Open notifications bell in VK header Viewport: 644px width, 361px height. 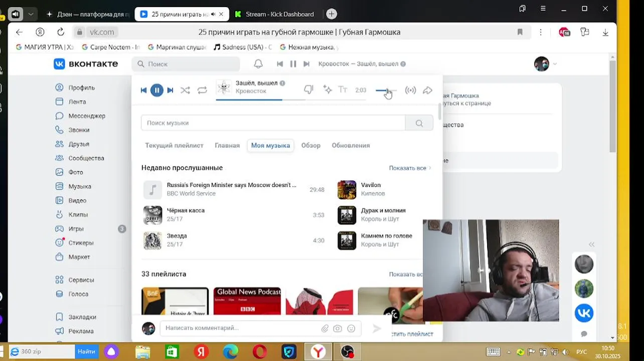coord(258,64)
